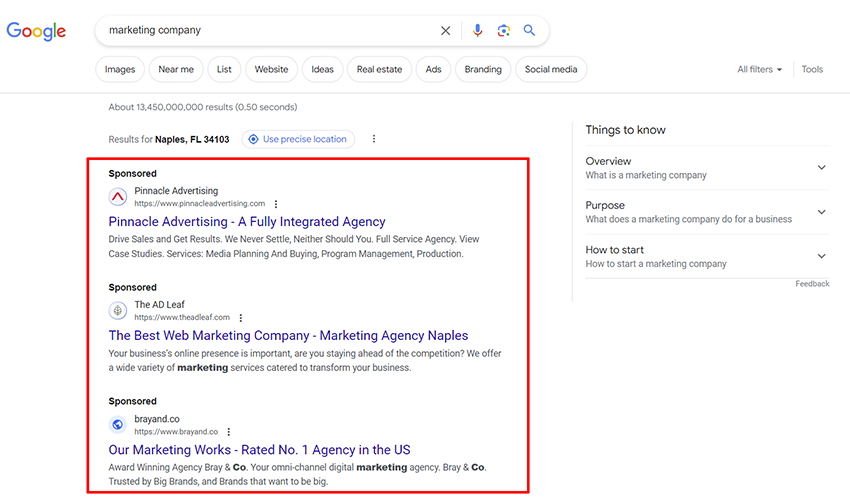
Task: Click the magnifying glass search icon
Action: pos(529,30)
